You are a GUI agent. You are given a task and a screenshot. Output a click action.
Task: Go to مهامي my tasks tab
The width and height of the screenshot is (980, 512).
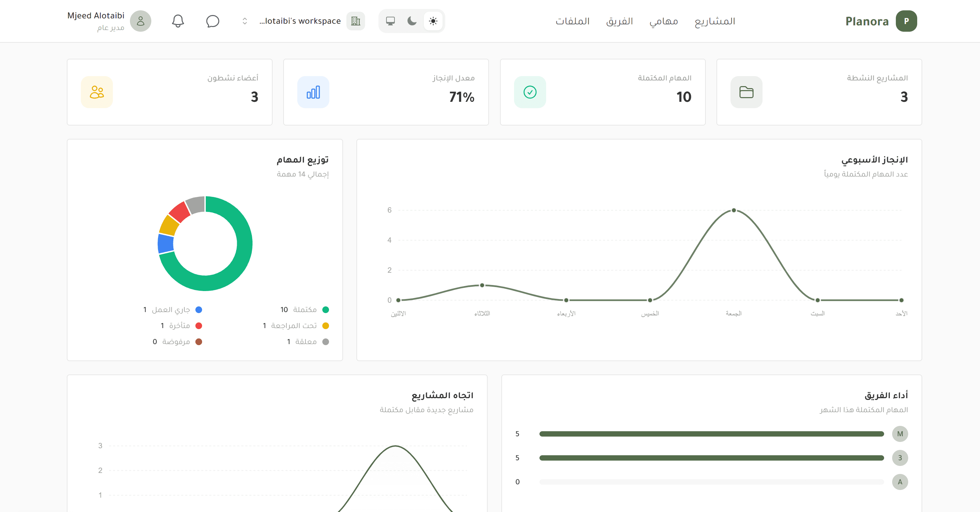(x=663, y=21)
